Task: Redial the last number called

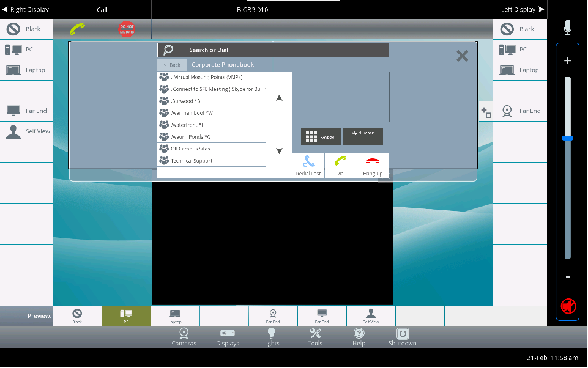Action: 307,165
